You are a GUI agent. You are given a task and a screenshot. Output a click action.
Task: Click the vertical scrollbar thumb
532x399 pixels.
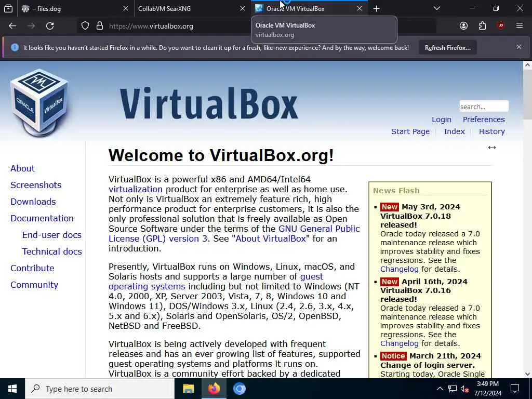pos(528,95)
